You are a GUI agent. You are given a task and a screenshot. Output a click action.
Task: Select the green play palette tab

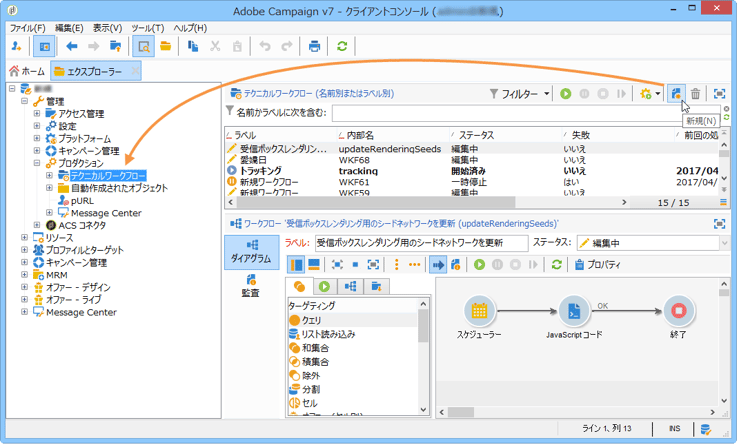[324, 286]
